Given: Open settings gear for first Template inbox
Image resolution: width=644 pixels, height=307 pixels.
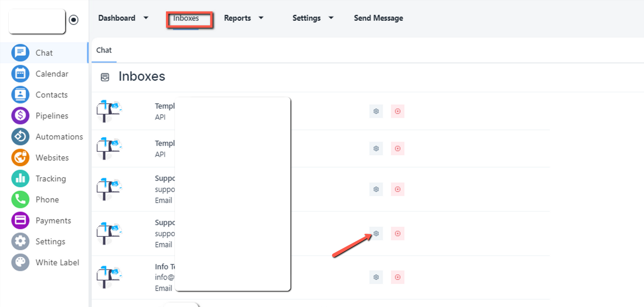Looking at the screenshot, I should pyautogui.click(x=376, y=111).
